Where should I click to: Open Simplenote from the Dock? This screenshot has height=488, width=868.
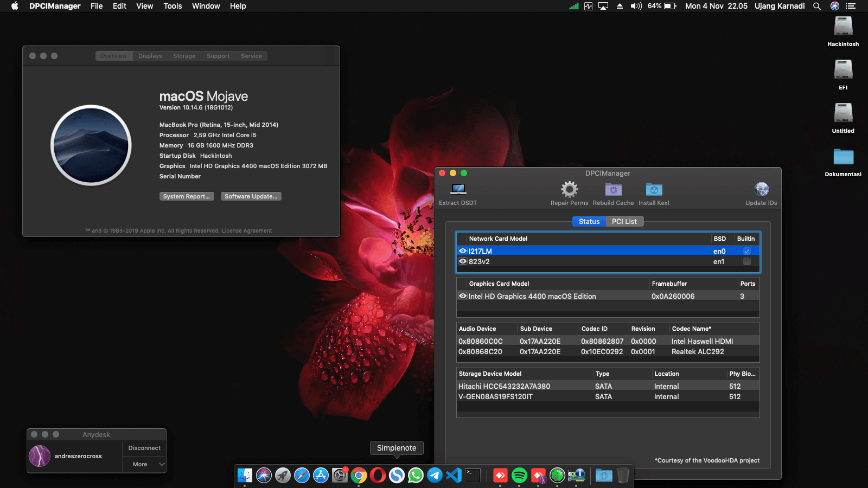tap(397, 476)
